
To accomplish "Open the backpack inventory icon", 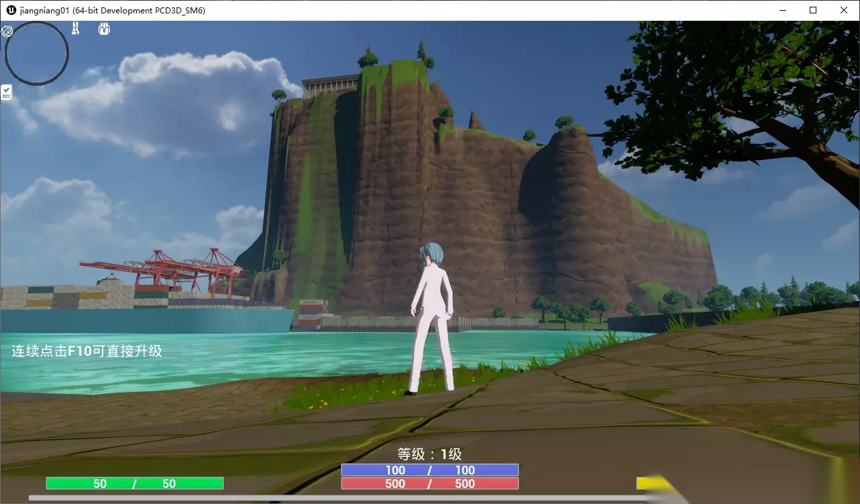I will [x=104, y=29].
